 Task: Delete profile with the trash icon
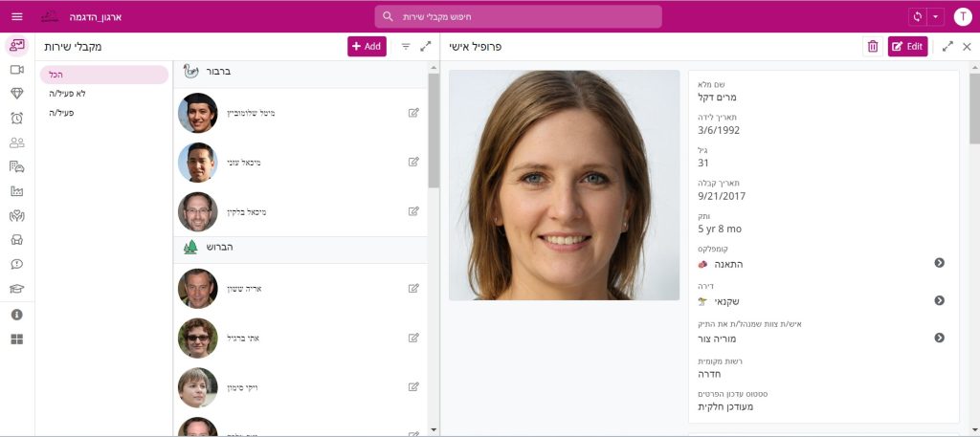tap(873, 46)
